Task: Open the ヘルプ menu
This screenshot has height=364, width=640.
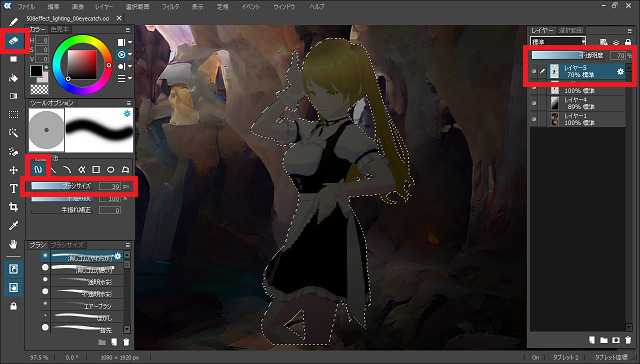Action: click(x=317, y=7)
